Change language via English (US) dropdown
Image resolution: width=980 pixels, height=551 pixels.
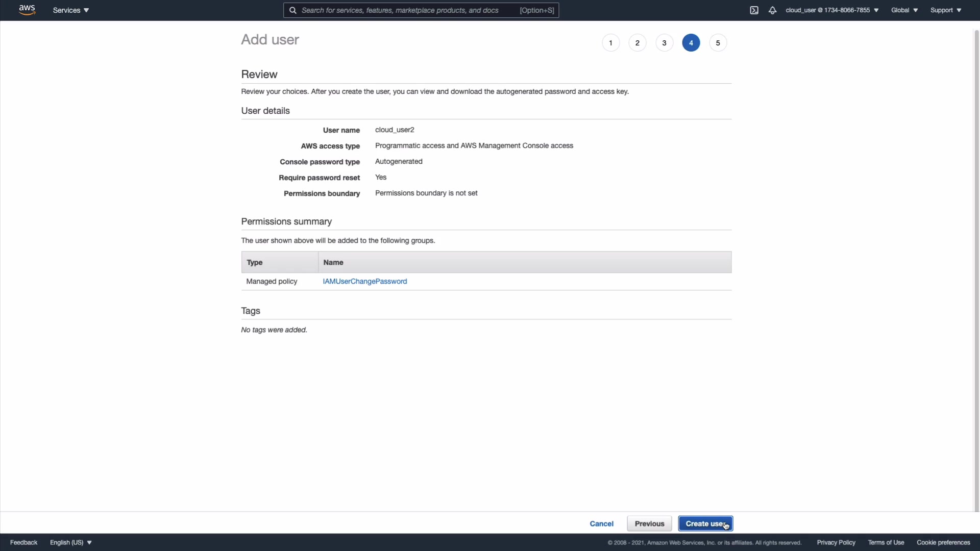71,542
